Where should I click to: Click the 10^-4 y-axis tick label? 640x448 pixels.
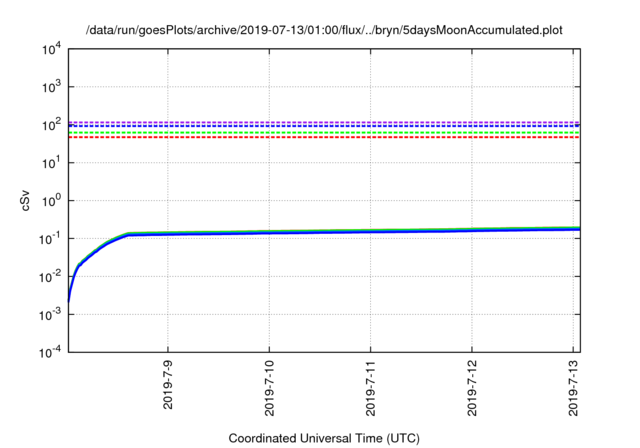coord(50,352)
